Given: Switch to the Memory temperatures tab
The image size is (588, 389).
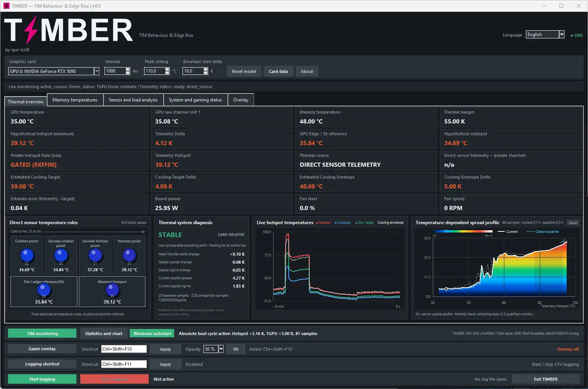Looking at the screenshot, I should click(x=75, y=100).
